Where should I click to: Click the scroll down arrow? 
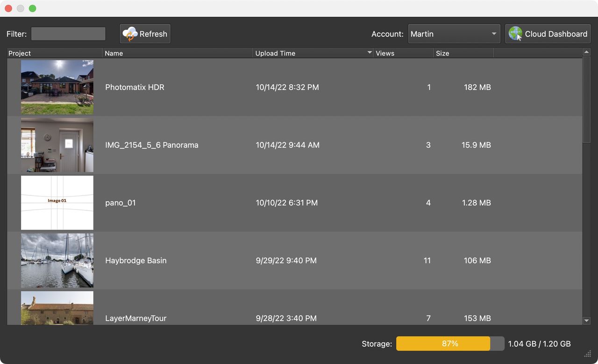(587, 321)
